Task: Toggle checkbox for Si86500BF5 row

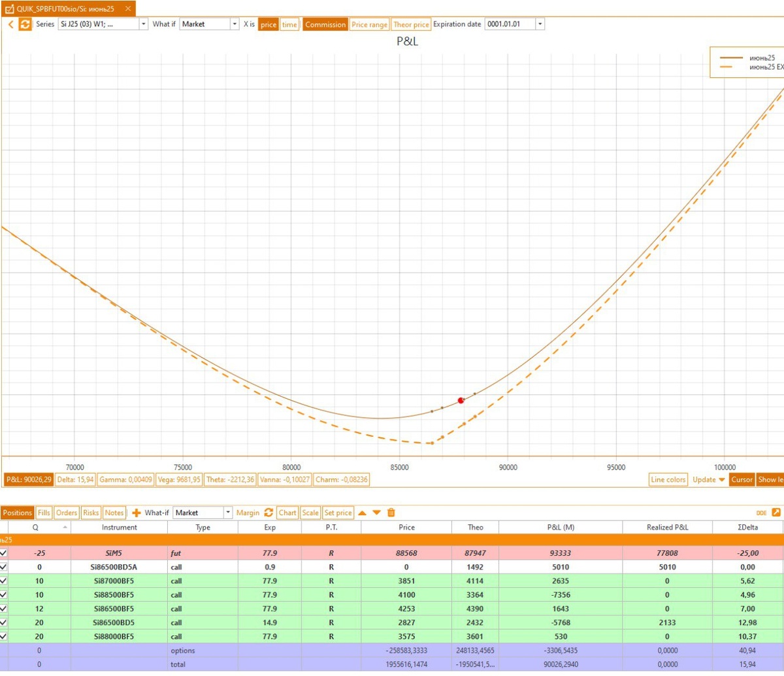Action: (x=4, y=608)
